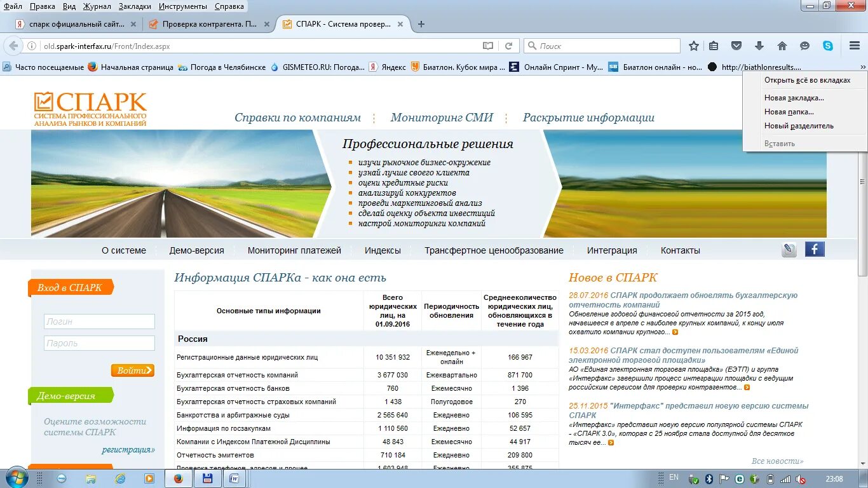868x488 pixels.
Task: Click the Пароль input field
Action: click(x=99, y=343)
